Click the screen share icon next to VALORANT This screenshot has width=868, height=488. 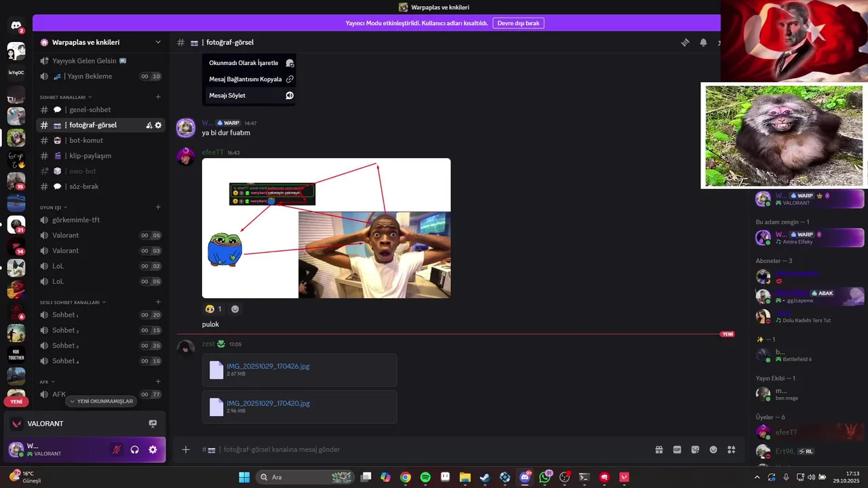click(x=153, y=424)
